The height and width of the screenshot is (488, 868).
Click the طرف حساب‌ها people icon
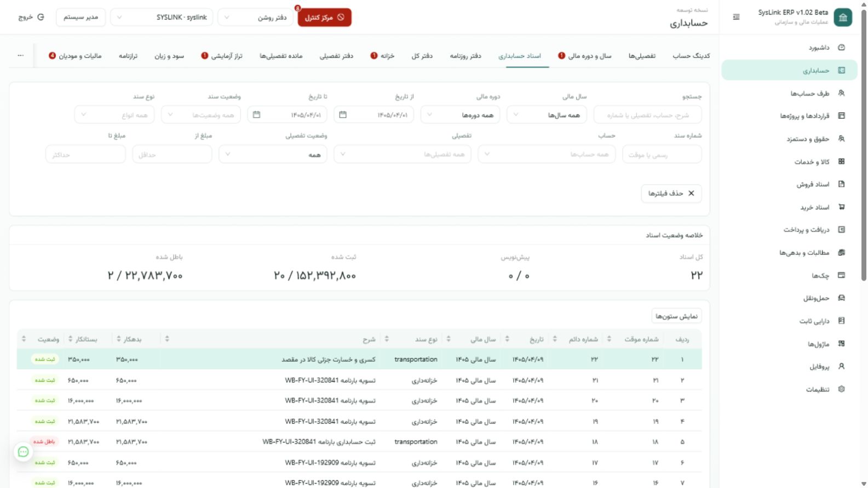tap(842, 93)
